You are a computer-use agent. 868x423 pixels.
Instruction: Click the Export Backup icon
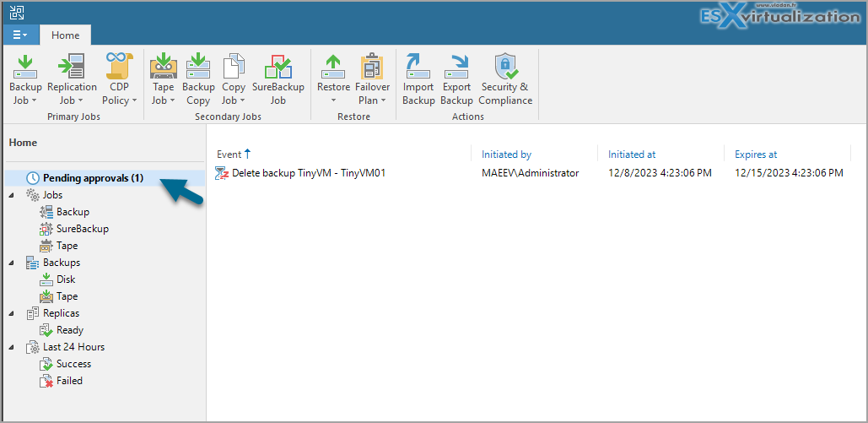pos(456,67)
